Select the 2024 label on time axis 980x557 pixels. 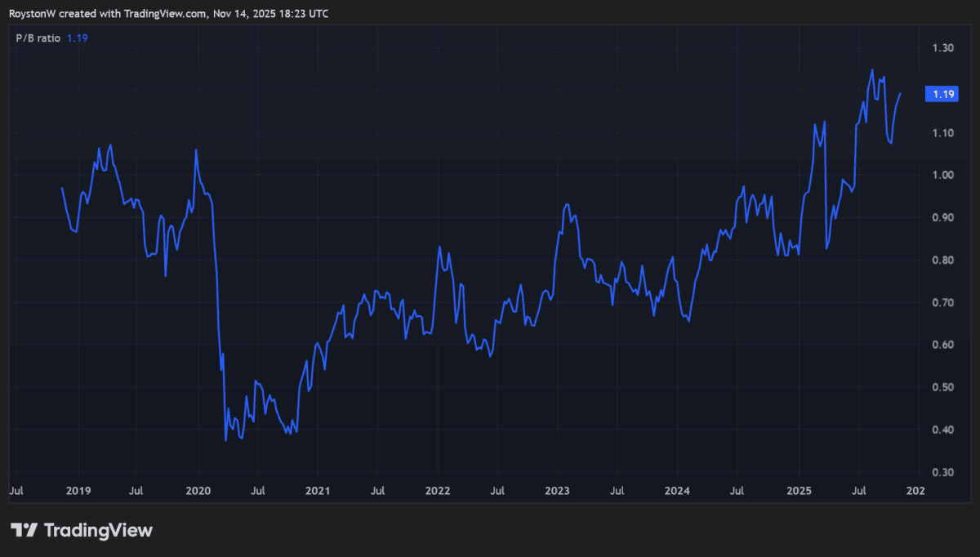(677, 491)
